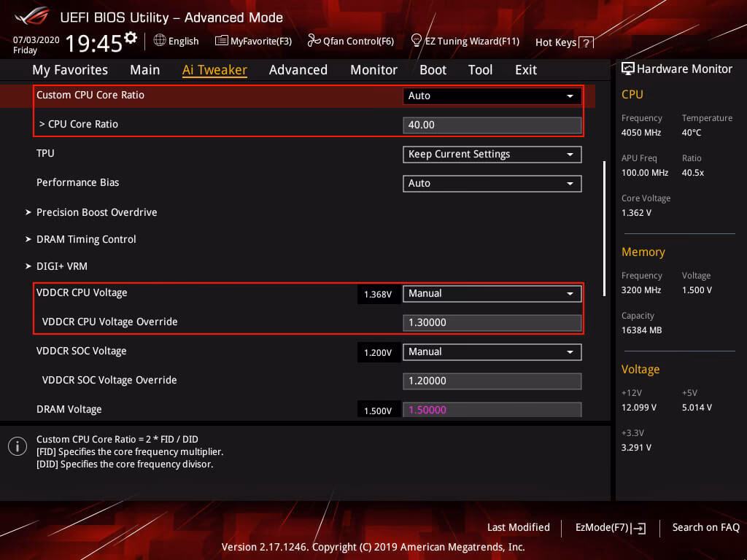Click the VDDCR CPU Voltage label
Image resolution: width=747 pixels, height=560 pixels.
pos(82,292)
